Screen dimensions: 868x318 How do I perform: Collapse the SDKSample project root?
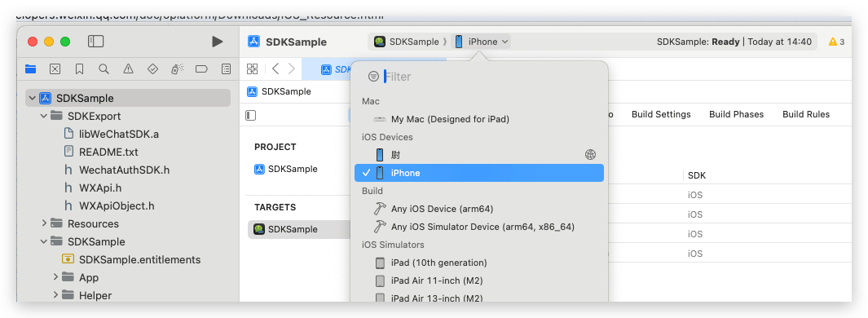coord(33,98)
